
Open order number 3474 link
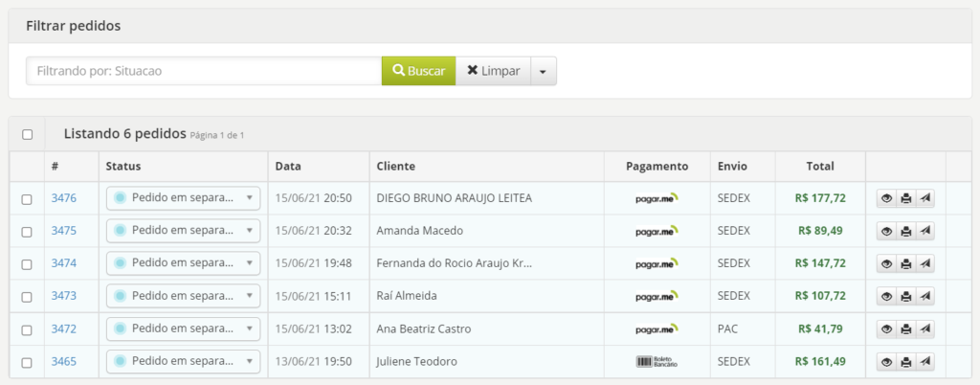pos(64,263)
